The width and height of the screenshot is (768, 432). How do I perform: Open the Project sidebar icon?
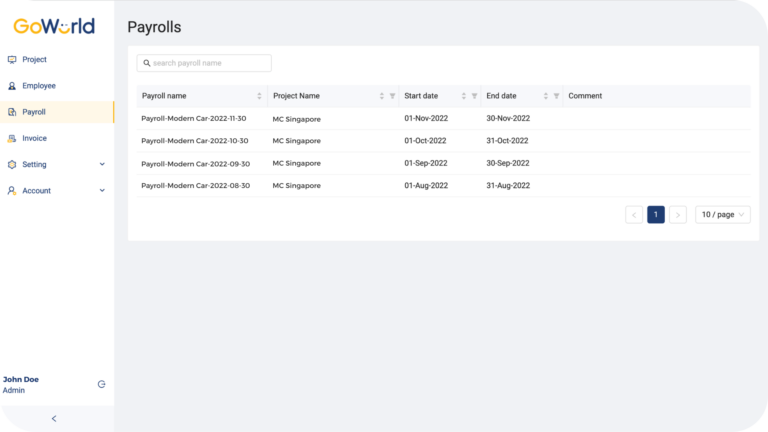(12, 60)
